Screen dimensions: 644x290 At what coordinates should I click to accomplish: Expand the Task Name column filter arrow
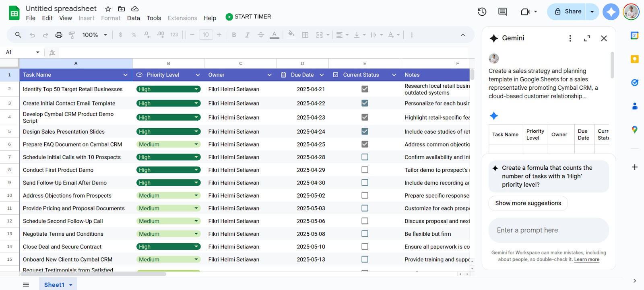click(125, 75)
